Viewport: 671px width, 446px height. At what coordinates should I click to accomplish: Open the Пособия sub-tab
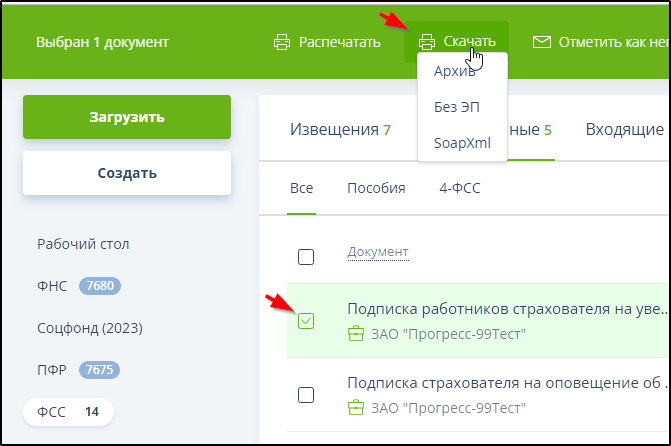coord(376,188)
